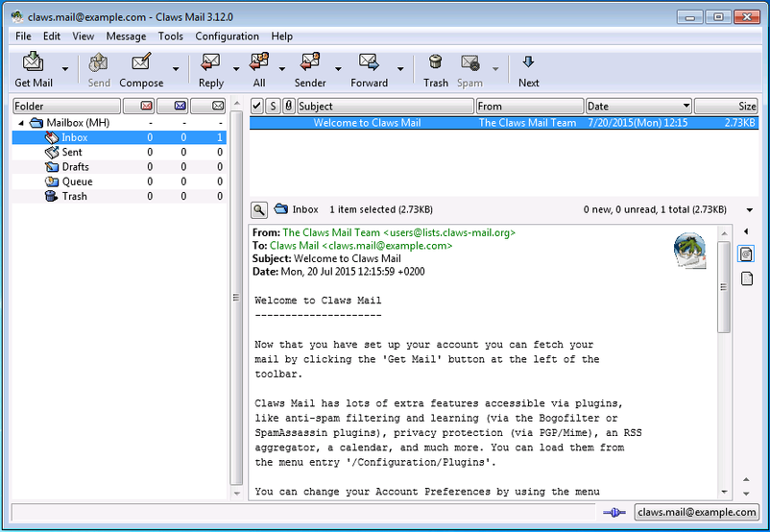
Task: Select the Drafts folder
Action: tap(75, 167)
